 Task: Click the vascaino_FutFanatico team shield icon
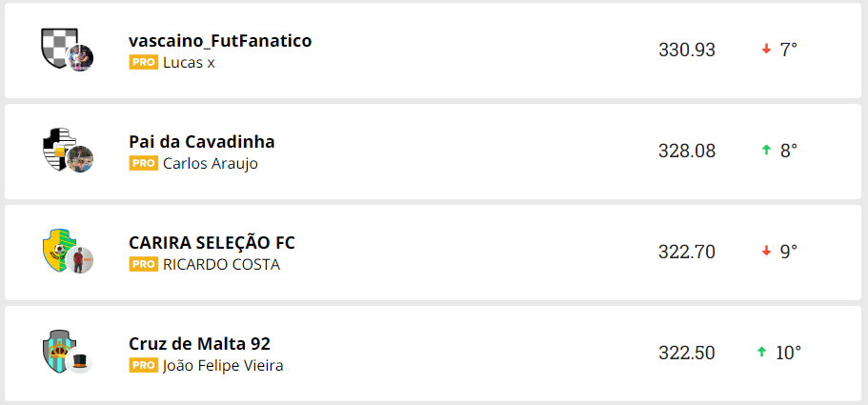(57, 46)
